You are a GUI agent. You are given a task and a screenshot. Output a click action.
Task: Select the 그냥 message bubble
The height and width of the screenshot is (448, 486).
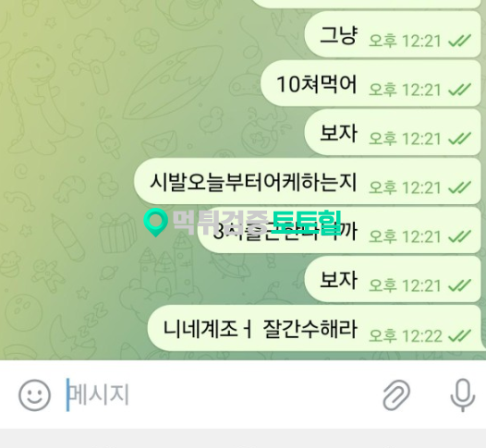pyautogui.click(x=393, y=34)
